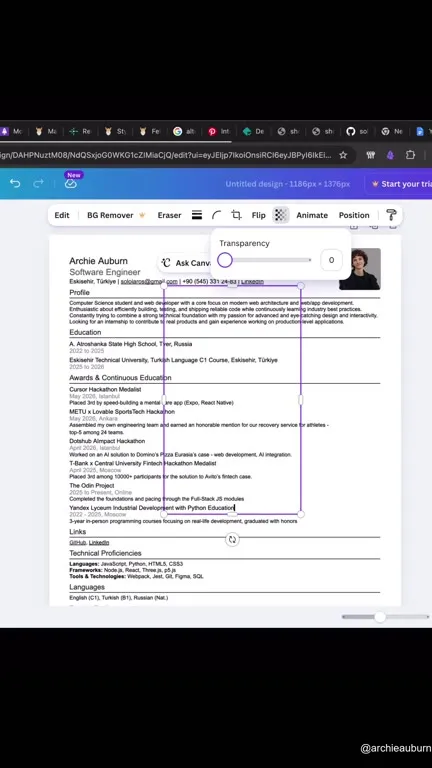The image size is (432, 768).
Task: Open the Position panel
Action: (354, 215)
